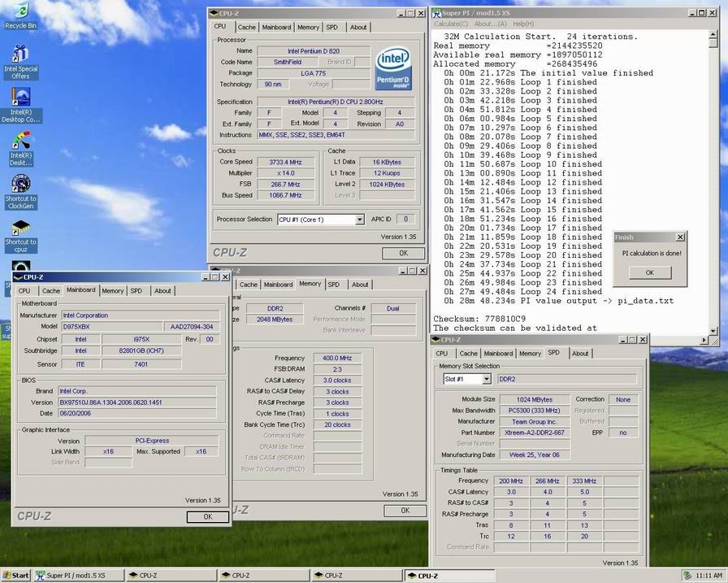Open the Memory Slot Selection dropdown
Screen dimensions: 728x583
pyautogui.click(x=487, y=379)
